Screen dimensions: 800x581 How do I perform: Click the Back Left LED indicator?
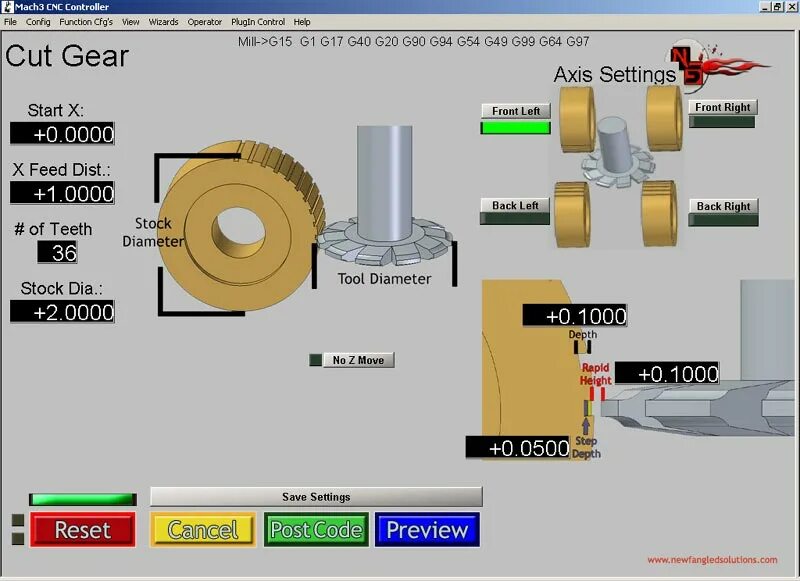point(515,219)
